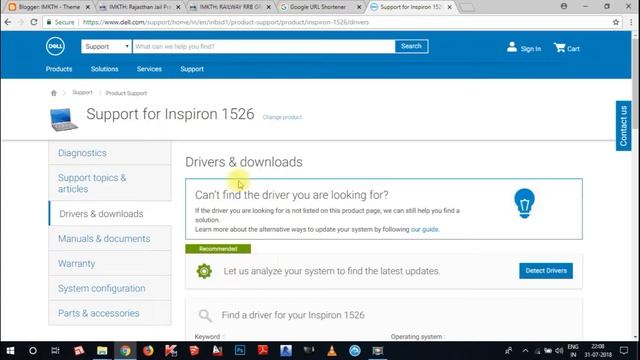Viewport: 640px width, 360px height.
Task: Open Adobe Acrobat PDF taskbar icon
Action: pos(263,351)
